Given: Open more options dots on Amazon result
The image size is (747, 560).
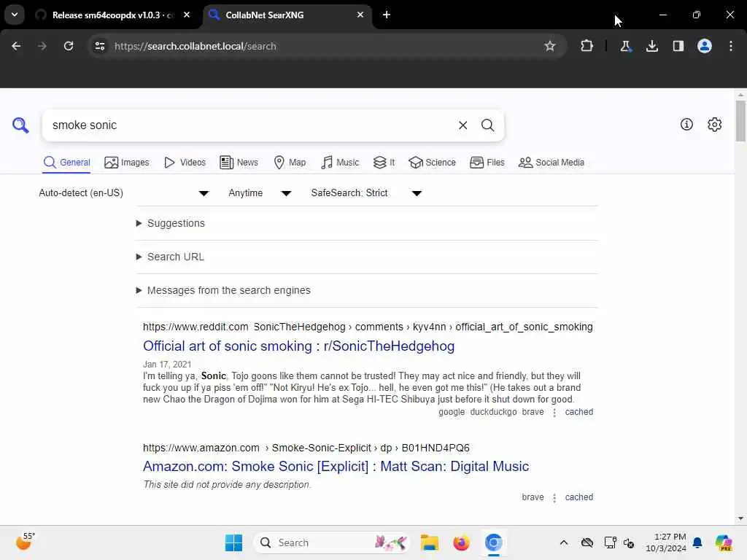Looking at the screenshot, I should point(554,497).
